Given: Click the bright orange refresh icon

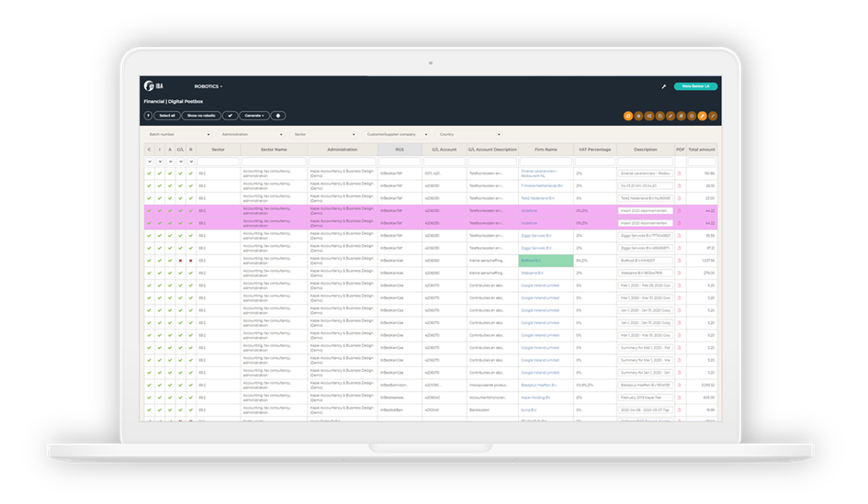Looking at the screenshot, I should pos(628,116).
